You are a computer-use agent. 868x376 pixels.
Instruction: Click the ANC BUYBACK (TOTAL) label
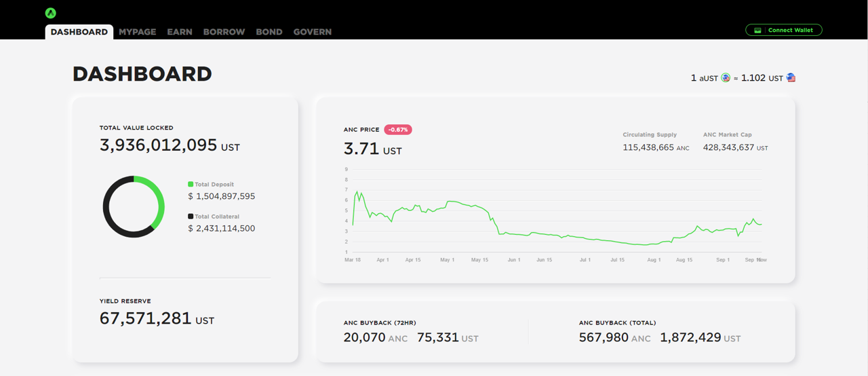coord(617,323)
